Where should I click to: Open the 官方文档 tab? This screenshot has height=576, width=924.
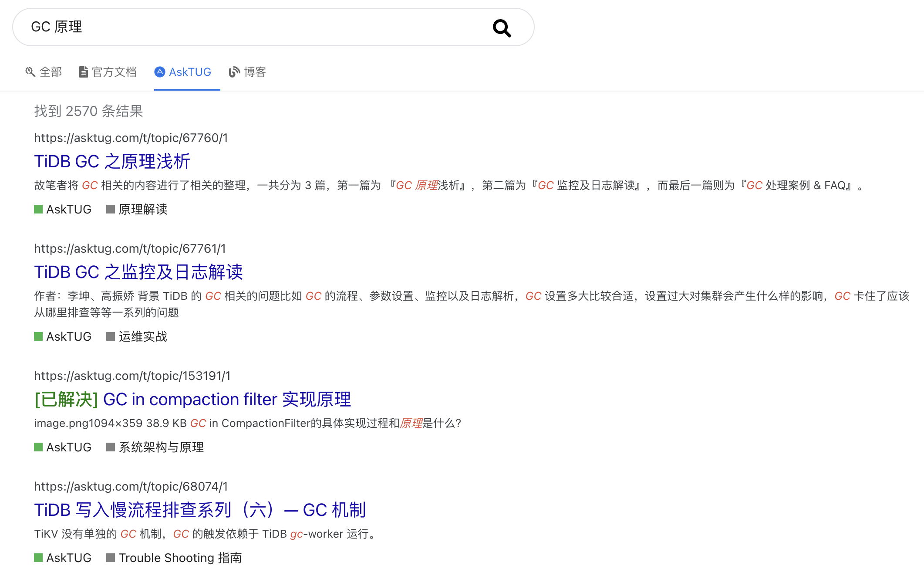[114, 72]
